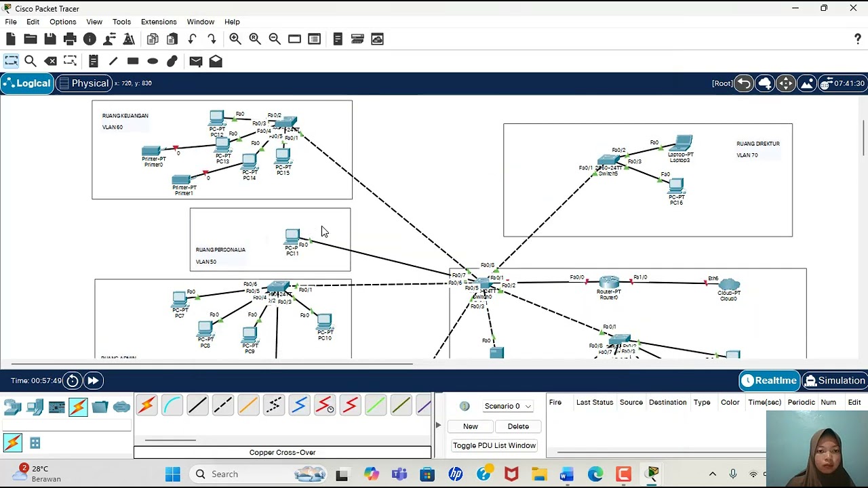
Task: Open the environment time 07:41:30 button
Action: pyautogui.click(x=842, y=83)
